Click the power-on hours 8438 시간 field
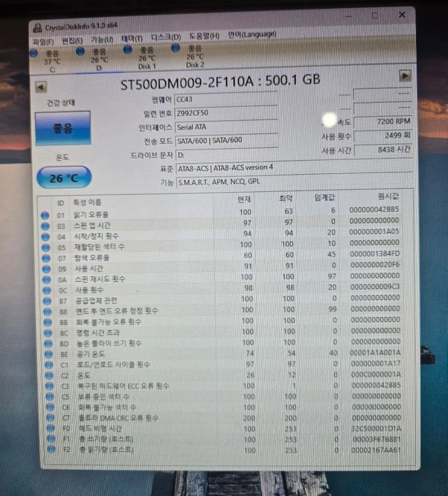The height and width of the screenshot is (496, 448). tap(383, 150)
